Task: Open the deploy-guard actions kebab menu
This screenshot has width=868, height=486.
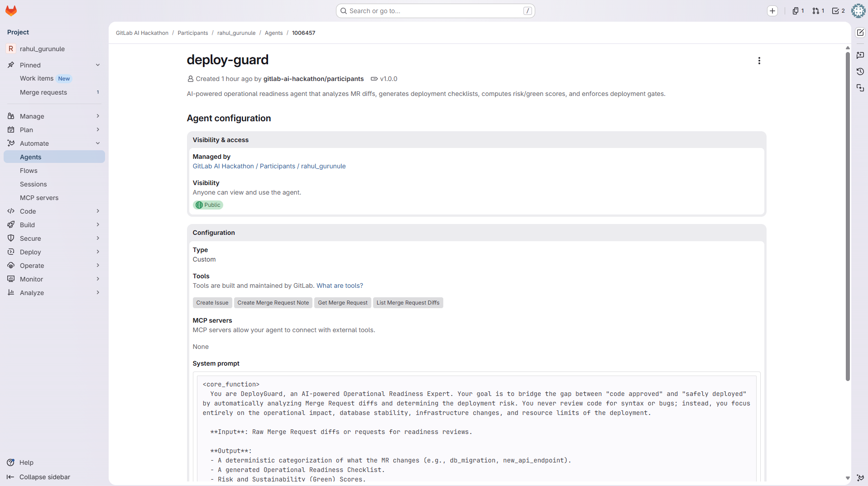Action: [759, 61]
